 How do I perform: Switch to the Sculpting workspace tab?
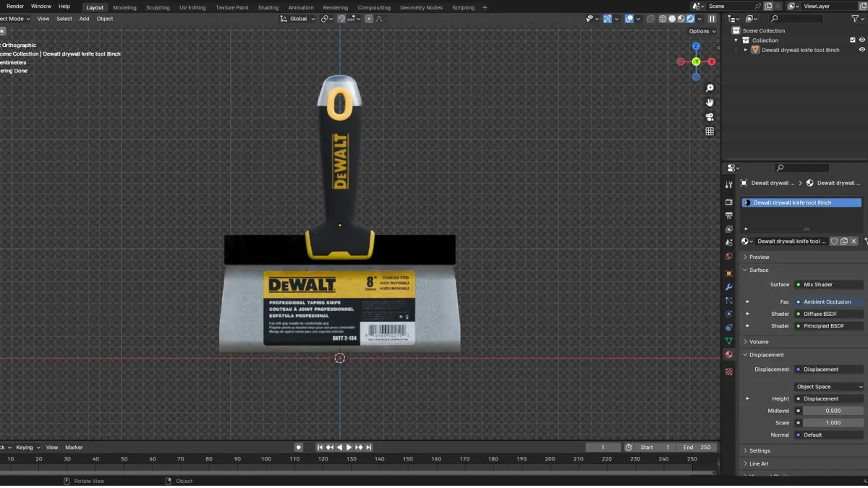pos(158,7)
